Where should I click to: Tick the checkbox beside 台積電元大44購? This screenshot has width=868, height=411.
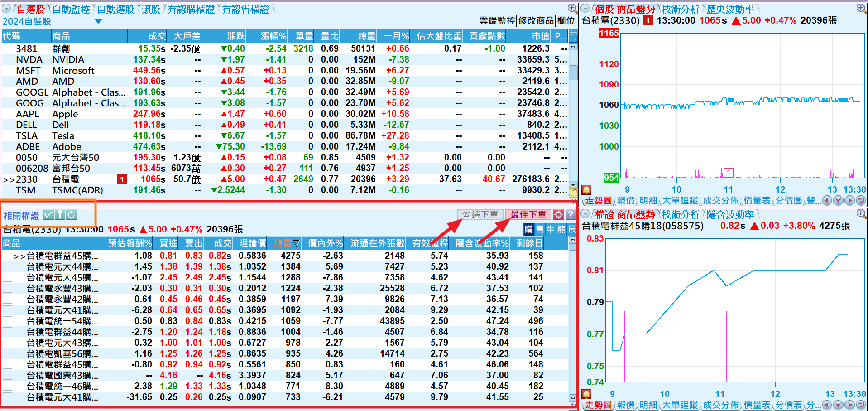coord(7,267)
